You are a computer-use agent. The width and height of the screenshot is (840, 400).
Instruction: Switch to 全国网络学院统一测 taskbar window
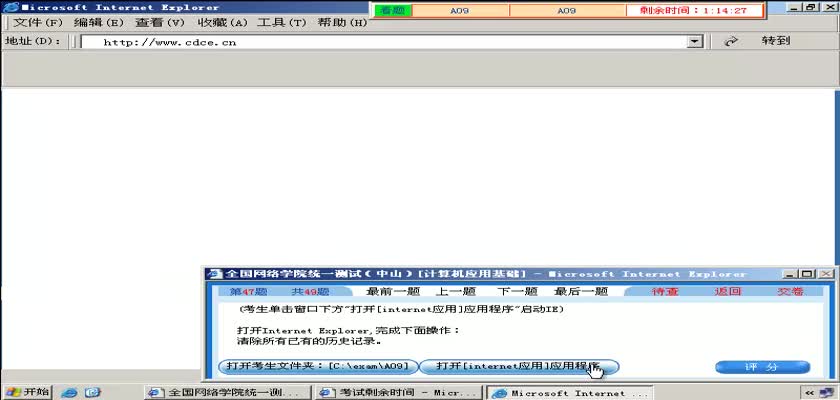pyautogui.click(x=227, y=393)
